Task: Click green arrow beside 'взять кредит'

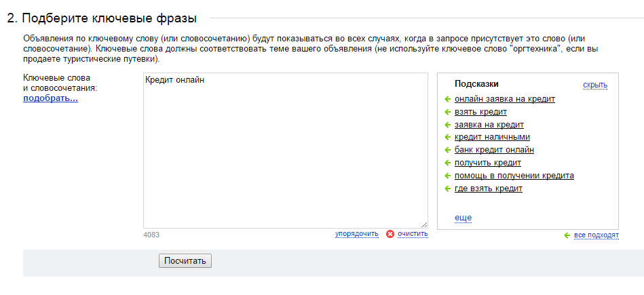Action: click(x=447, y=112)
